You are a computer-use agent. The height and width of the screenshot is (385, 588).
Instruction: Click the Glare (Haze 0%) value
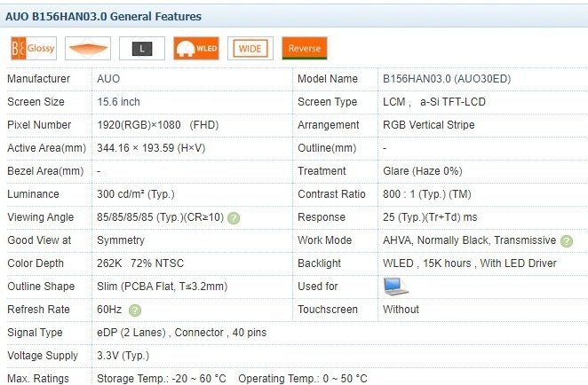coord(423,171)
